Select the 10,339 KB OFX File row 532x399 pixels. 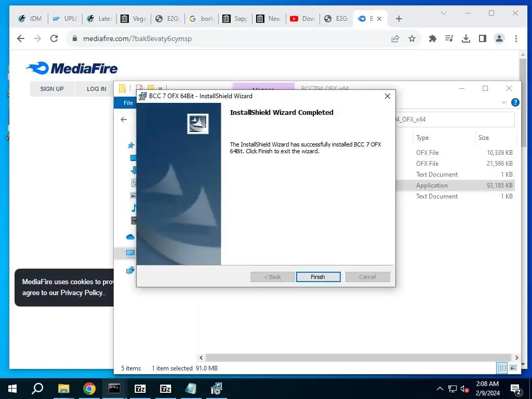point(456,153)
